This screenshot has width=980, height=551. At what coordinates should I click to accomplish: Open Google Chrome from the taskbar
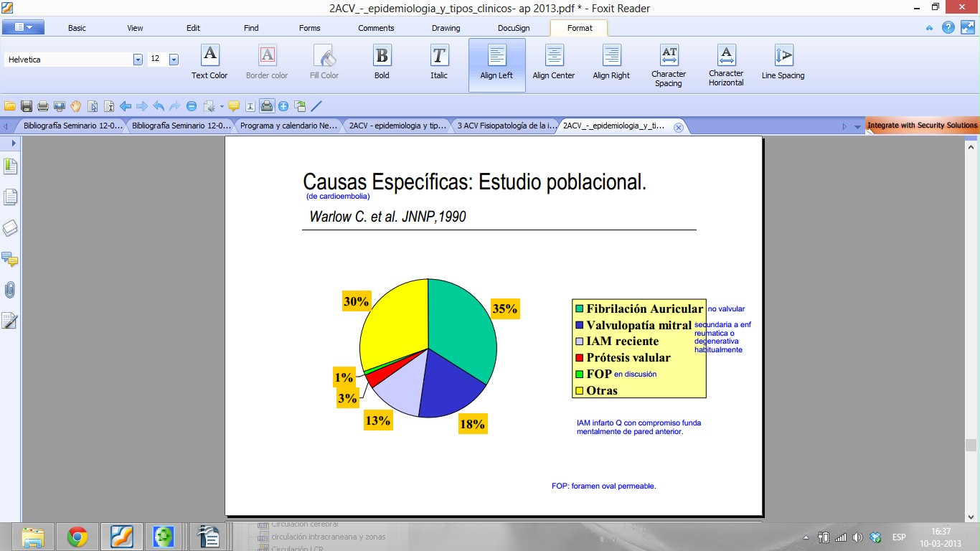pos(77,536)
